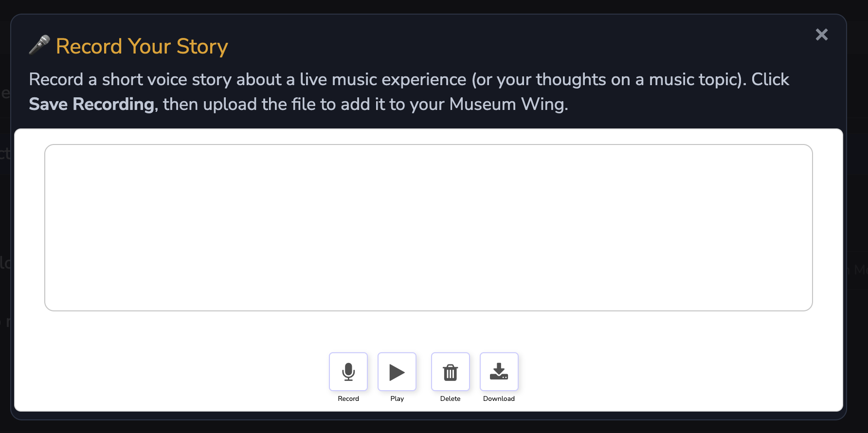The width and height of the screenshot is (868, 433).
Task: Click inside the empty waveform display box
Action: click(x=428, y=227)
